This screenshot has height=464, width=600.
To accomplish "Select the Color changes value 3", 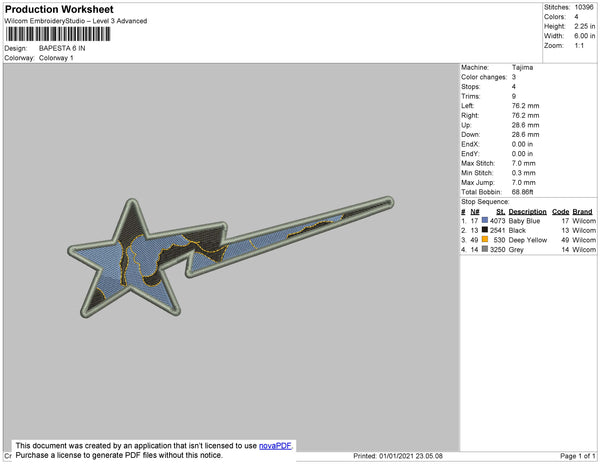I will tap(514, 77).
